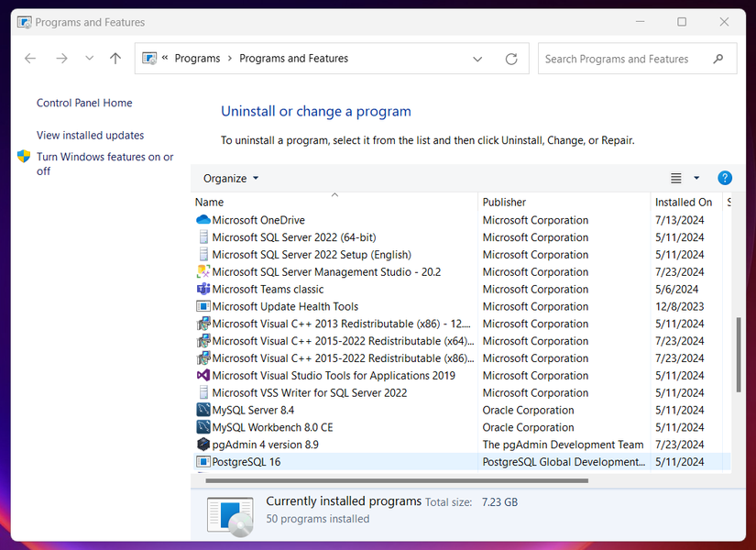Click the back navigation arrow
The image size is (756, 550).
point(29,58)
